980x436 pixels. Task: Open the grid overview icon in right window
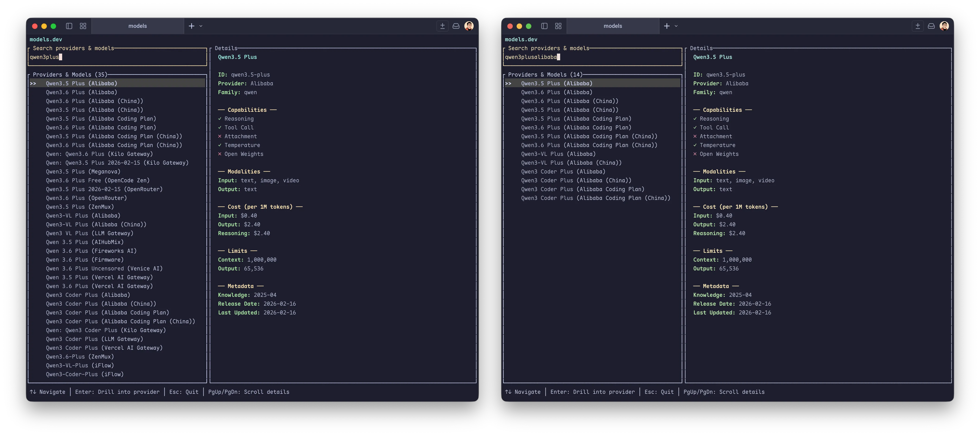point(558,26)
